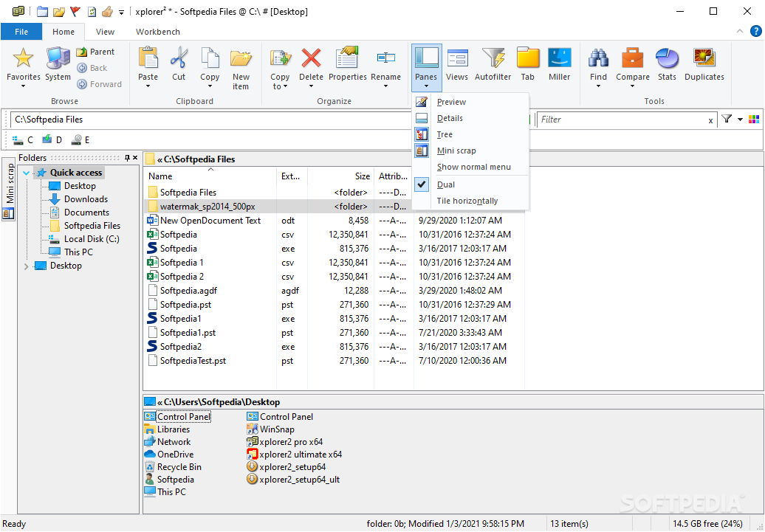The height and width of the screenshot is (532, 765).
Task: Click the Find binoculars icon
Action: pyautogui.click(x=598, y=58)
